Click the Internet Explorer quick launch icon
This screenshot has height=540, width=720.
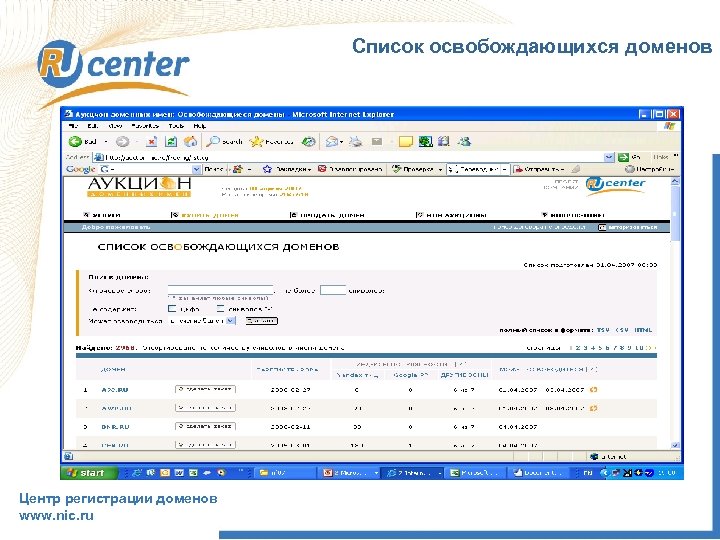(136, 472)
